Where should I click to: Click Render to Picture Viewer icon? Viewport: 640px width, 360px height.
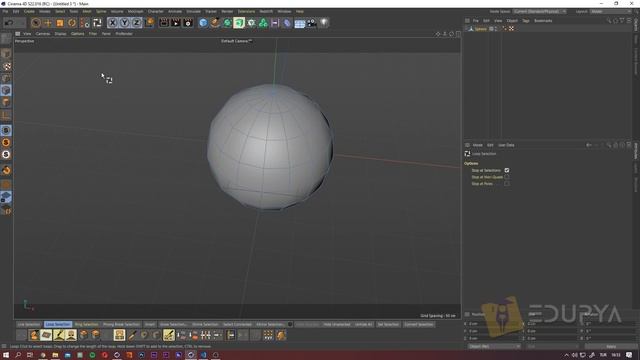point(176,23)
